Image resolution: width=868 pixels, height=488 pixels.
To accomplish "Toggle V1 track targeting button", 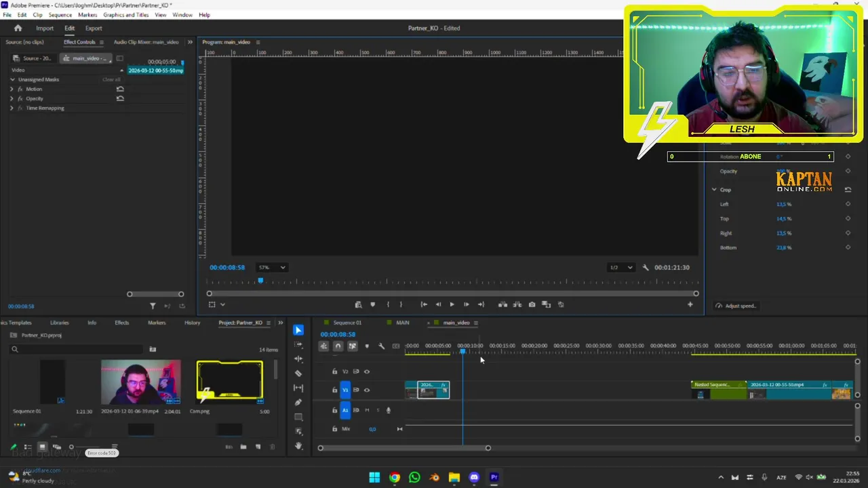I will (x=345, y=390).
